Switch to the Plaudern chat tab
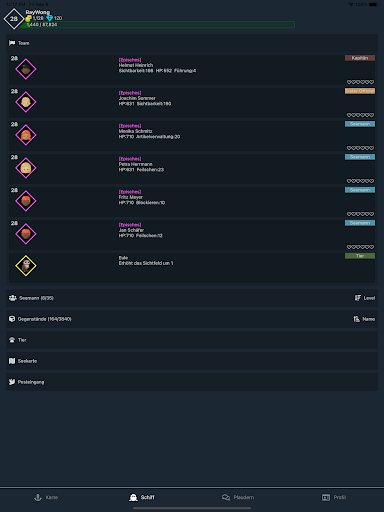This screenshot has width=384, height=512. click(238, 497)
